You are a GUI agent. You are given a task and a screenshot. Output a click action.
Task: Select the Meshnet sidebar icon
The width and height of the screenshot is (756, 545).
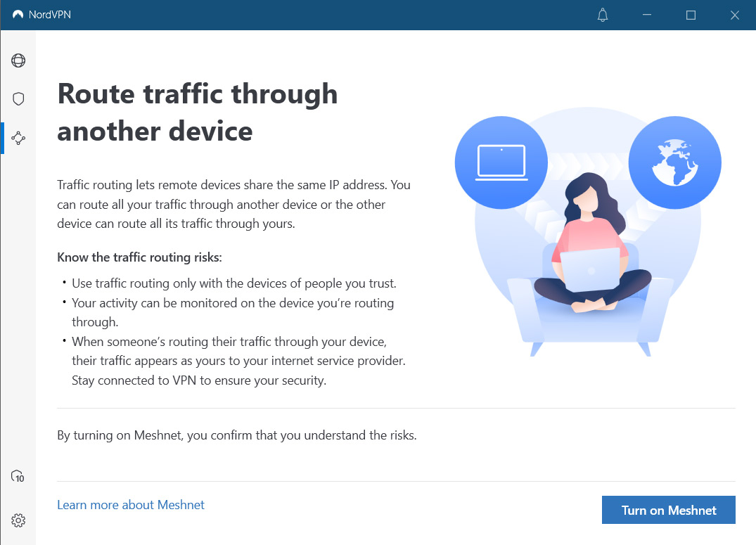pyautogui.click(x=18, y=138)
